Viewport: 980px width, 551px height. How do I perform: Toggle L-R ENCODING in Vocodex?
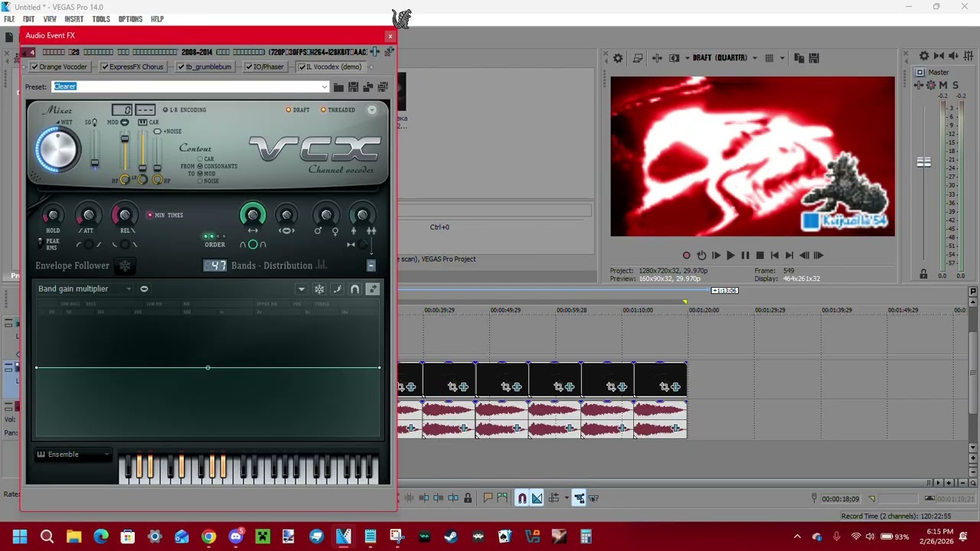[x=165, y=110]
